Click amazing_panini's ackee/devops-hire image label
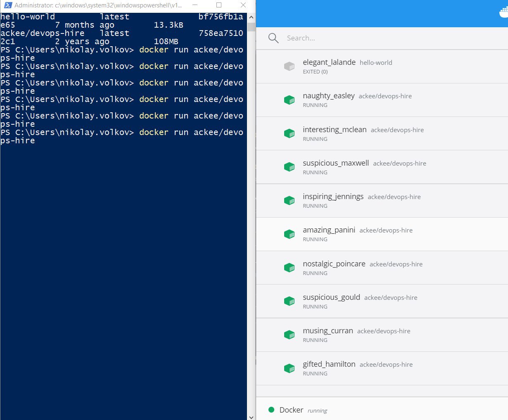Viewport: 508px width, 420px height. point(386,230)
